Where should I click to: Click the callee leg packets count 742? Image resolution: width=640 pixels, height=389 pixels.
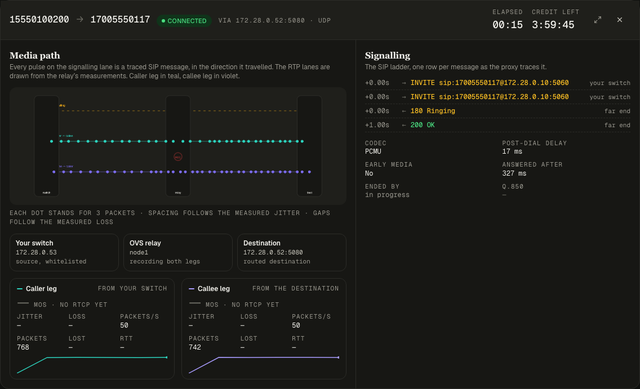[195, 347]
